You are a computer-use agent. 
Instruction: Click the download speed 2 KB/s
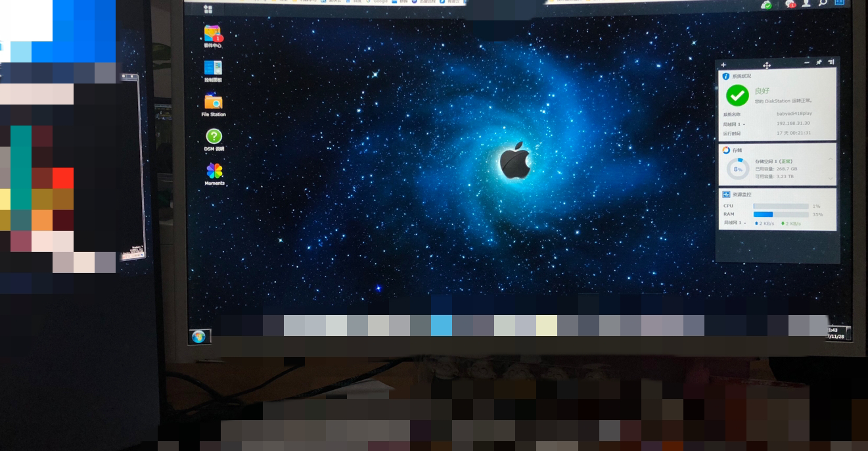(790, 224)
